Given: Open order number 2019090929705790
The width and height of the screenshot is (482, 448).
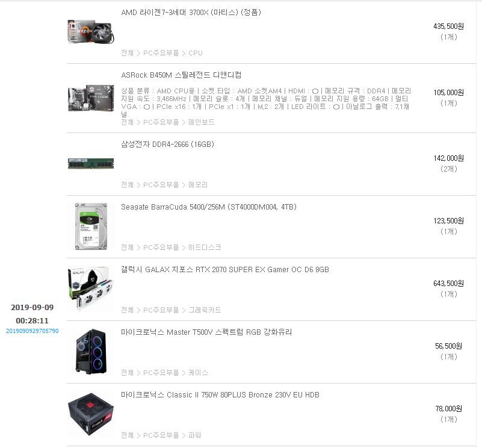Looking at the screenshot, I should (x=32, y=331).
